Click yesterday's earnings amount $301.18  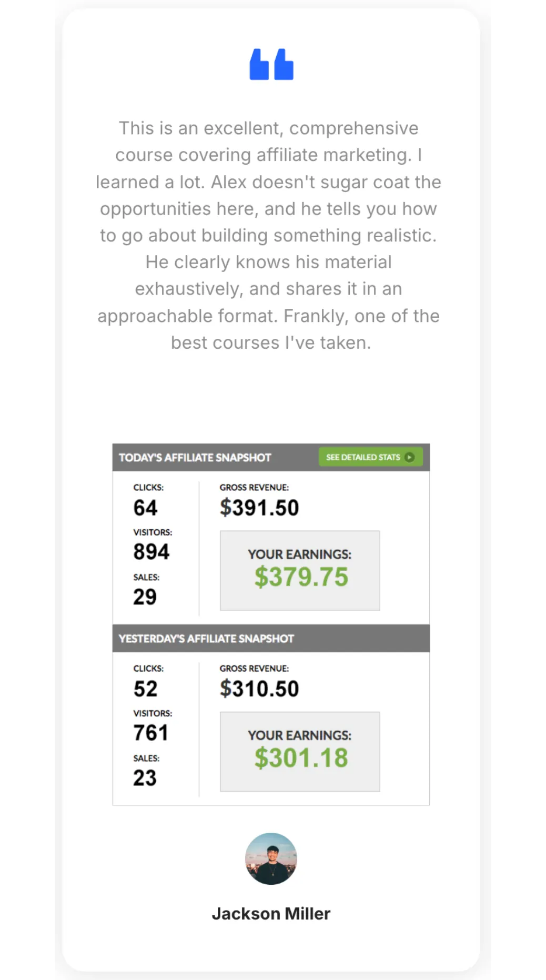pyautogui.click(x=301, y=758)
